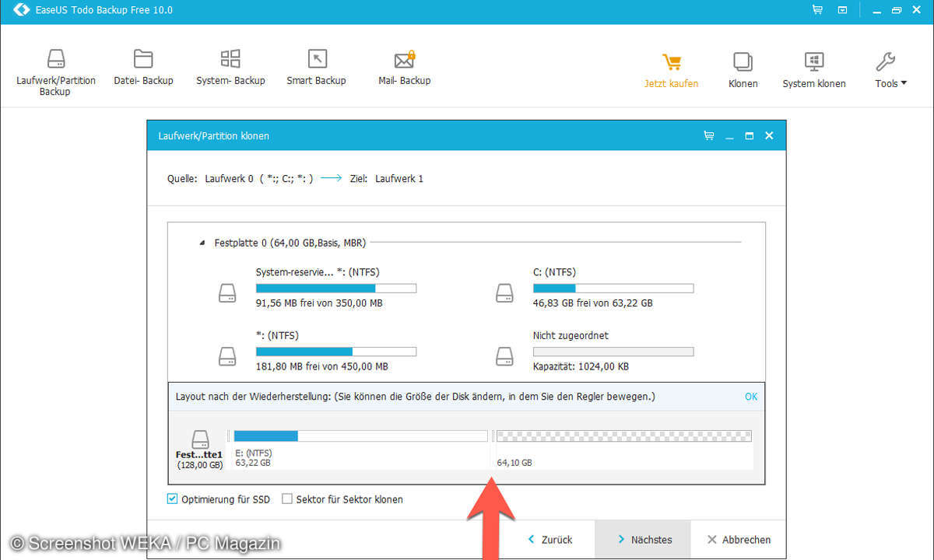Select C: (NTFS) partition drive icon
Image resolution: width=934 pixels, height=560 pixels.
(x=505, y=292)
